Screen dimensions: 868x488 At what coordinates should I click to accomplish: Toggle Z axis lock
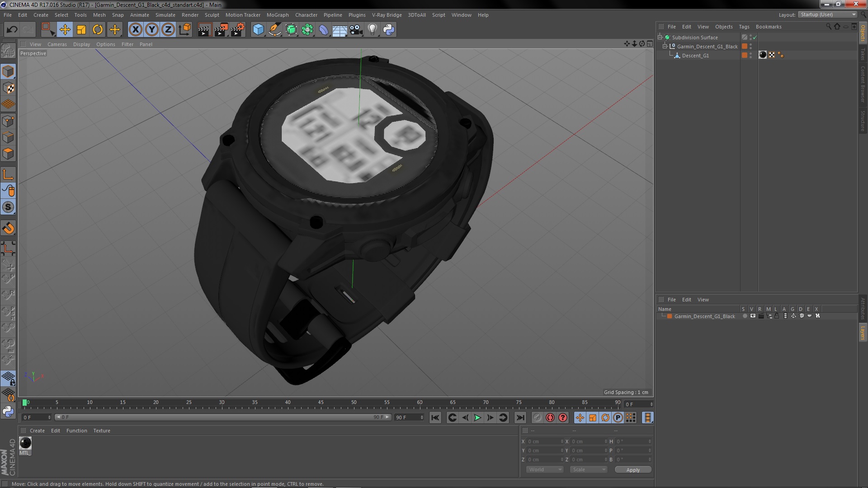tap(168, 30)
